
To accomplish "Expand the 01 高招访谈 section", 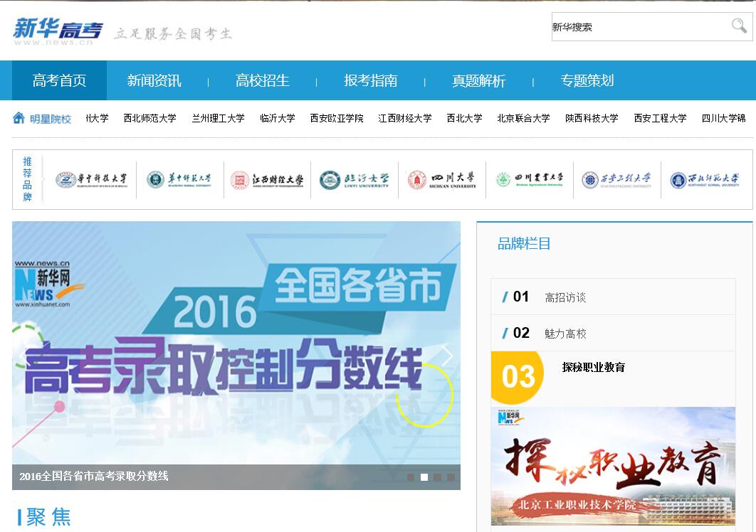I will pyautogui.click(x=565, y=297).
